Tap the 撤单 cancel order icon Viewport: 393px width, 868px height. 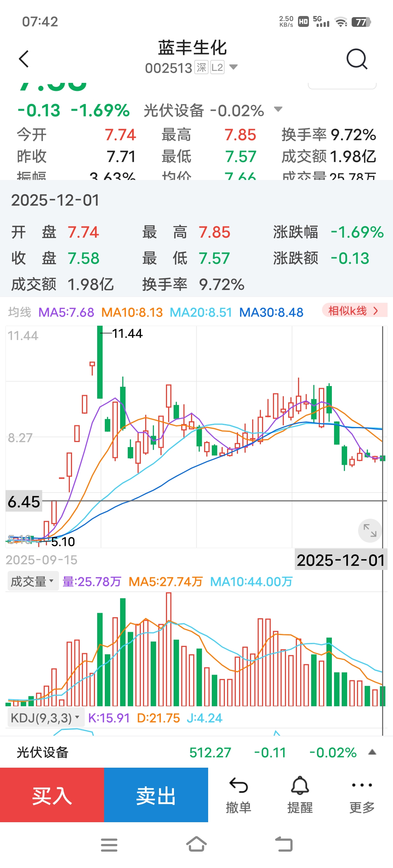coord(239,786)
